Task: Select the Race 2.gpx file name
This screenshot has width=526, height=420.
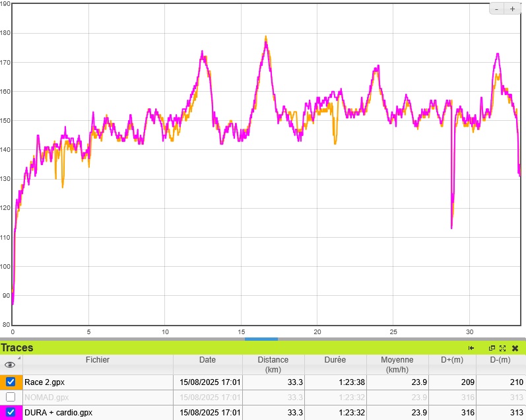Action: (45, 382)
